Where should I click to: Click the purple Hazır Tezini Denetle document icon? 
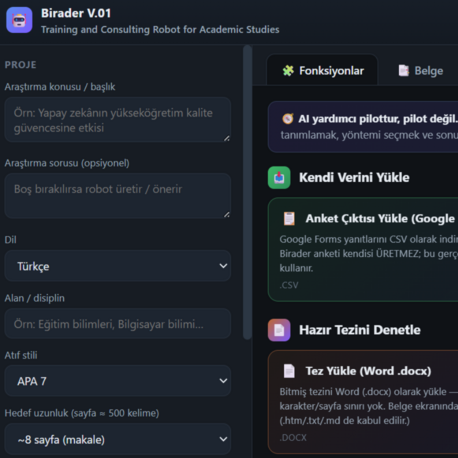pyautogui.click(x=279, y=330)
